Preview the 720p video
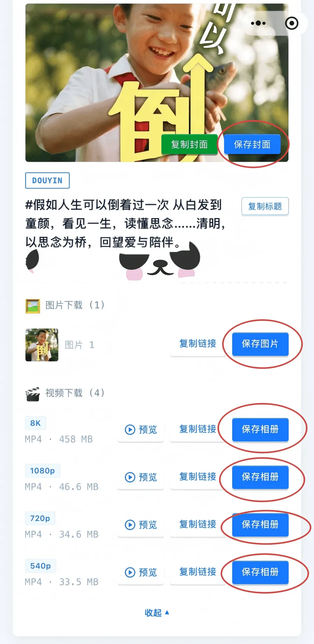Image resolution: width=314 pixels, height=644 pixels. point(141,524)
